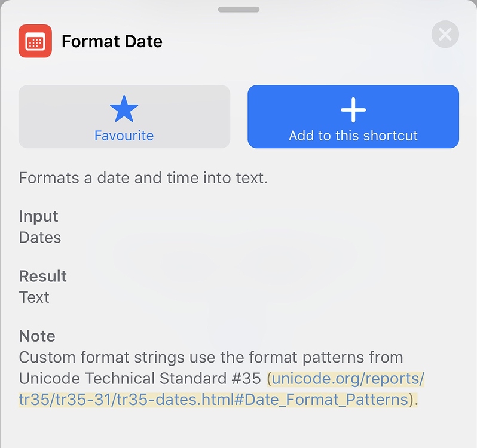Screen dimensions: 477x448
Task: Tap the white plus icon
Action: (x=353, y=110)
